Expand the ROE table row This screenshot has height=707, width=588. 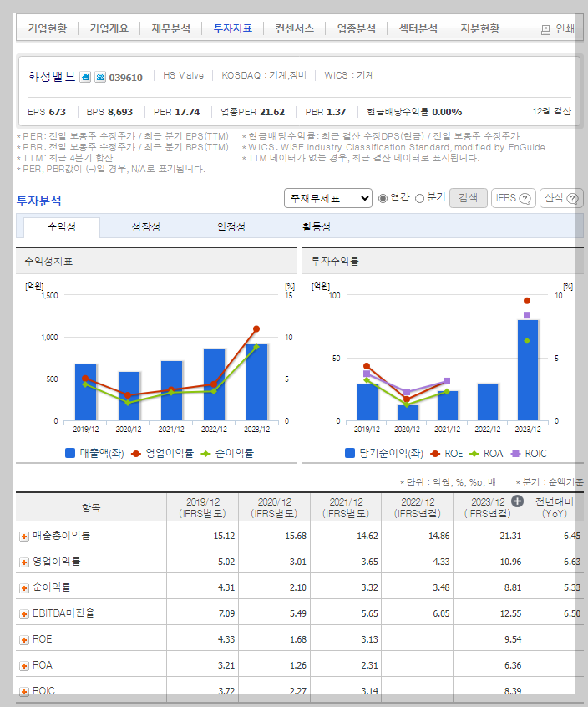click(24, 640)
